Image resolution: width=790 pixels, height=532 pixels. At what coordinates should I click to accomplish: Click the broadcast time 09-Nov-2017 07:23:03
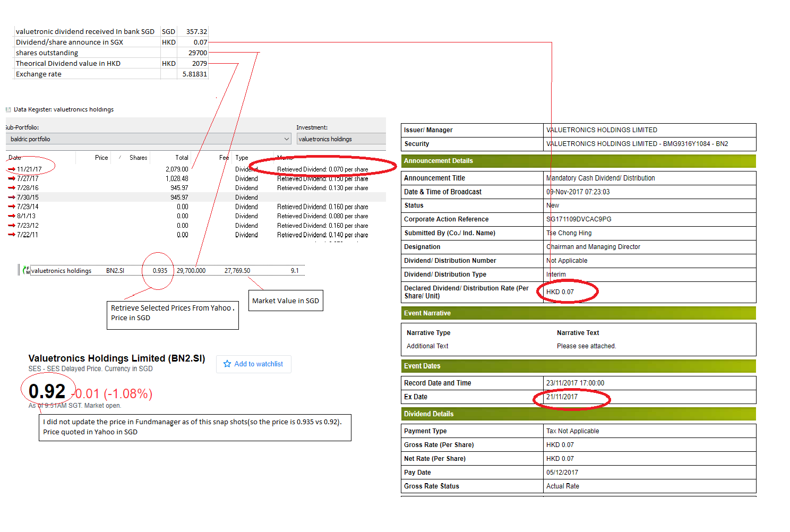578,192
